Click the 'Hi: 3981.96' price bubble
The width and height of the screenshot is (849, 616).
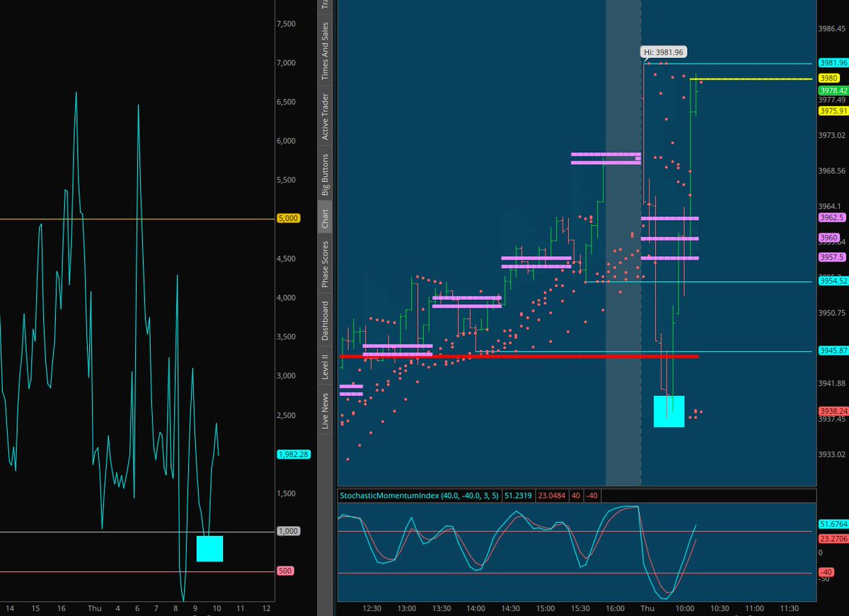coord(664,52)
